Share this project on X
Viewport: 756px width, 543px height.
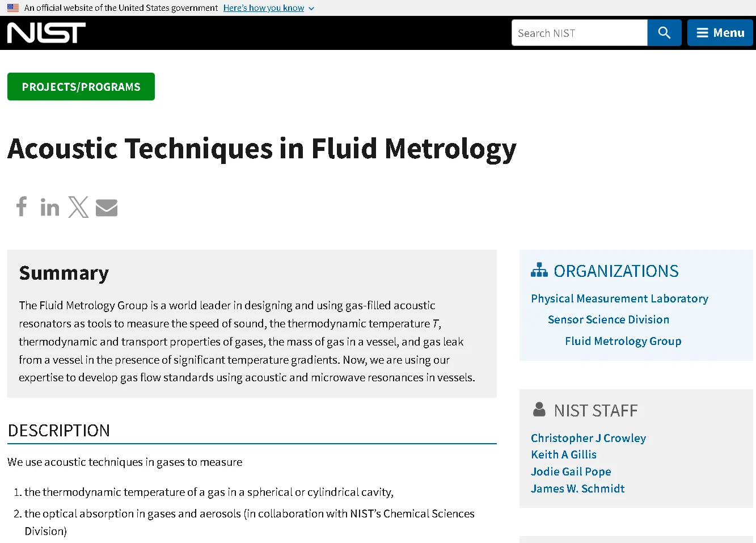tap(78, 207)
